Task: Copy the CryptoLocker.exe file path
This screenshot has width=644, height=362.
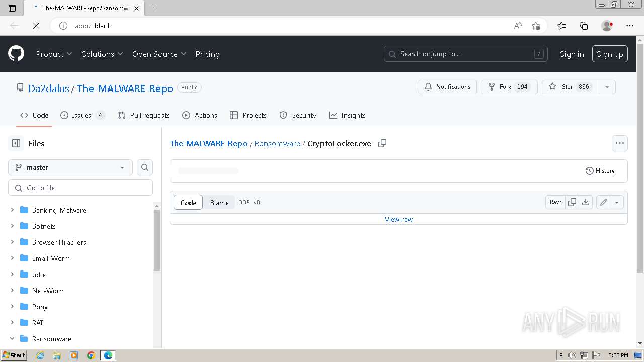Action: pyautogui.click(x=382, y=143)
